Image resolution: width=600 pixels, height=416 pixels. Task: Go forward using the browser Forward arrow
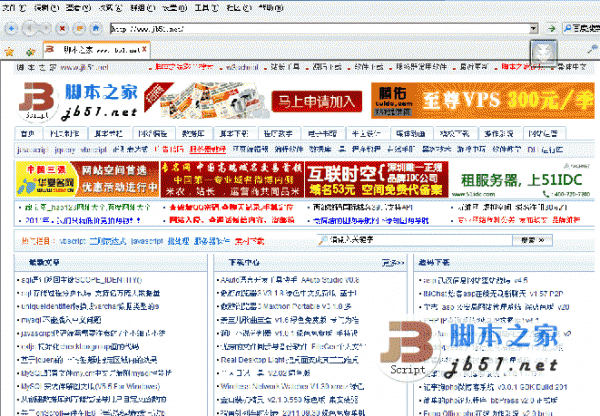point(45,28)
